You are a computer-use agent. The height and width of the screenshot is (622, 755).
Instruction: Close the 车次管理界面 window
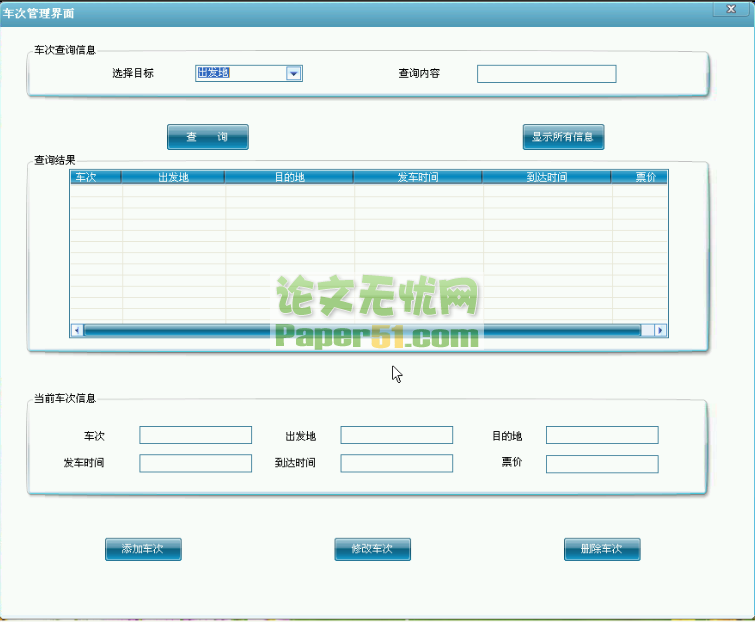[x=731, y=9]
